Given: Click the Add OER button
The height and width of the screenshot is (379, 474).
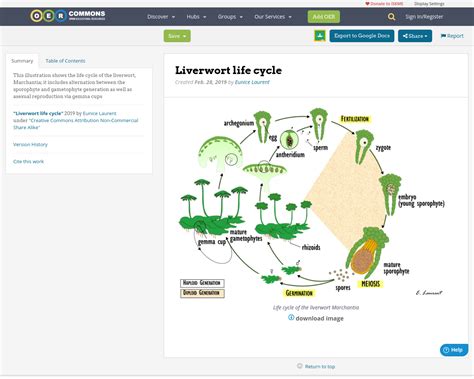Looking at the screenshot, I should pos(324,17).
